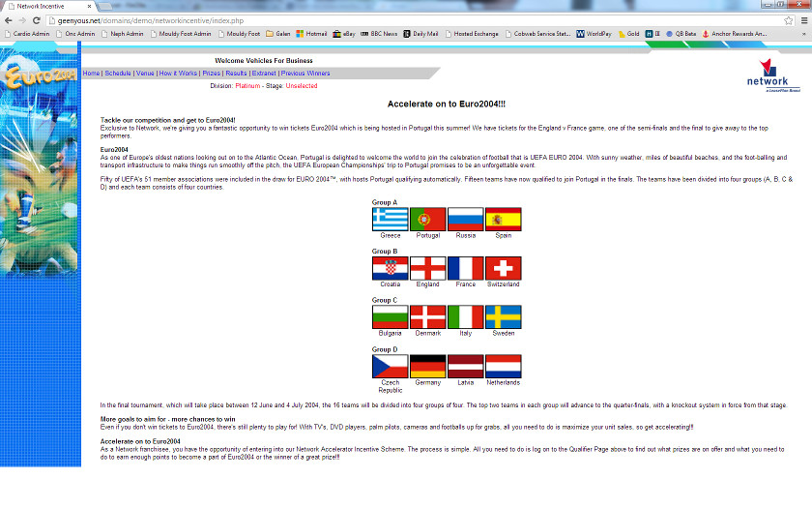Click the Sweden flag

[x=504, y=317]
